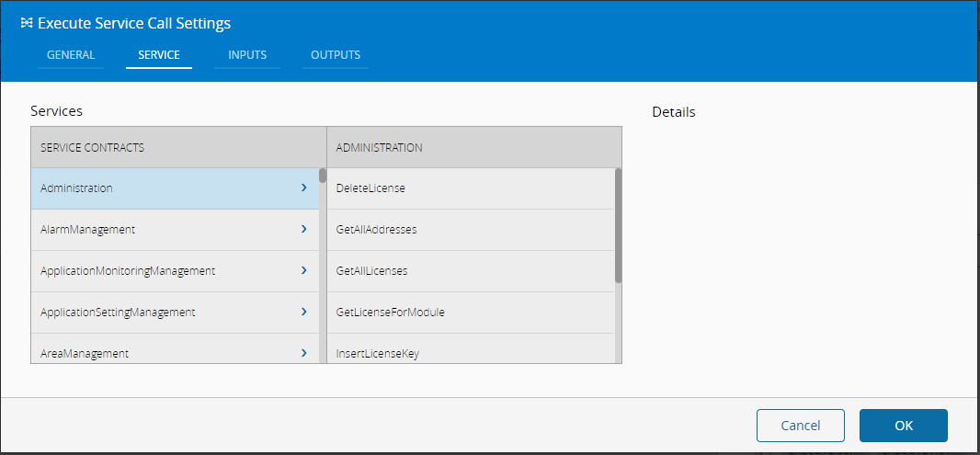Select the Service tab
980x455 pixels.
pyautogui.click(x=159, y=55)
